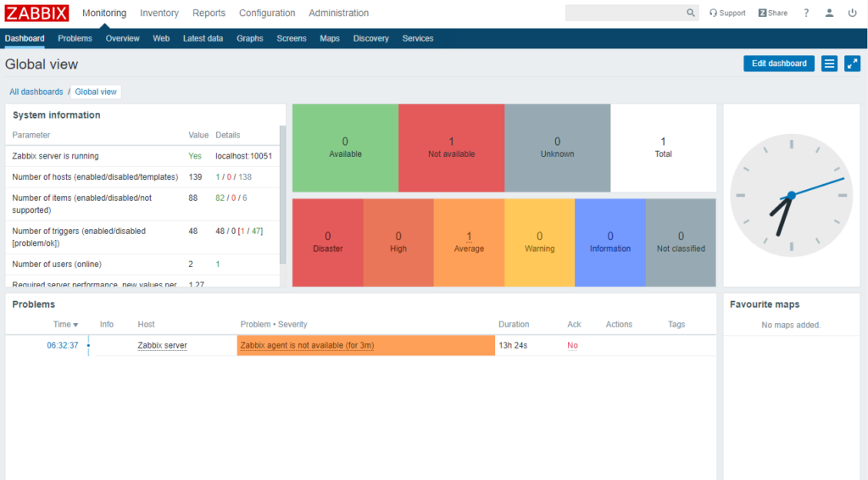
Task: Click No maps added text
Action: click(x=791, y=325)
